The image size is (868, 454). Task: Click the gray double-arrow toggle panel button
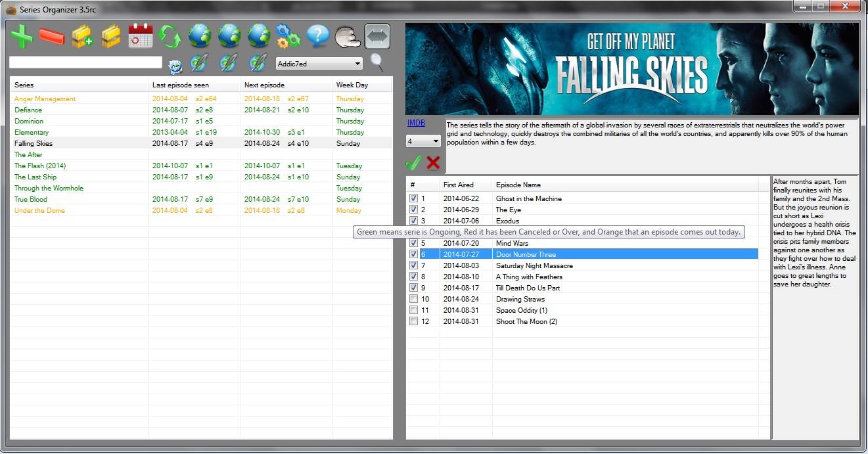click(x=377, y=37)
